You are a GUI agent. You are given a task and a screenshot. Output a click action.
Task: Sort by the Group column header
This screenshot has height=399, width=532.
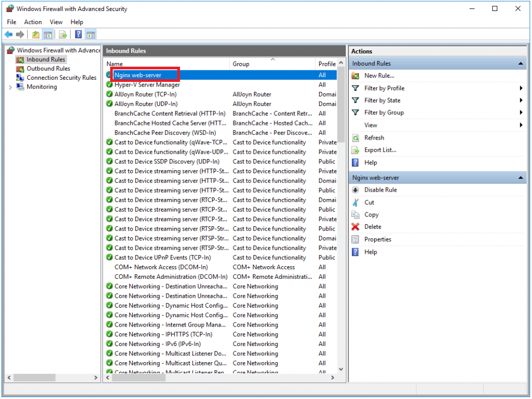click(x=272, y=64)
